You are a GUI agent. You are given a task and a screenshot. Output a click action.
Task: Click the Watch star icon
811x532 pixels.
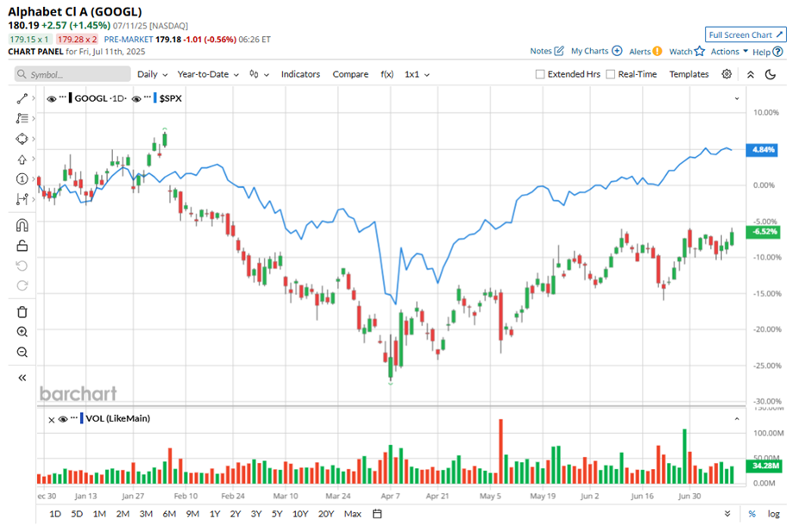click(x=700, y=51)
